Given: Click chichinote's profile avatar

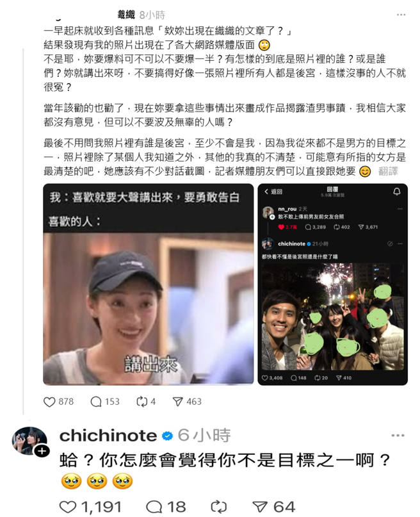Looking at the screenshot, I should click(29, 441).
